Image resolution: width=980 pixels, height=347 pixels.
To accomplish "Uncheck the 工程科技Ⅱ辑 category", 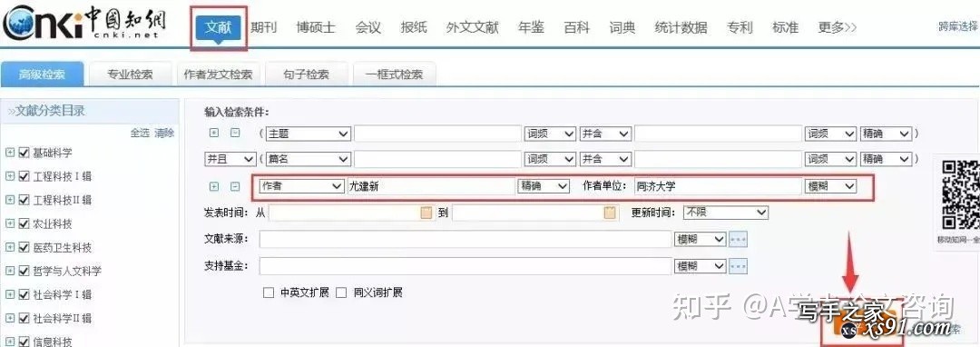I will click(24, 200).
